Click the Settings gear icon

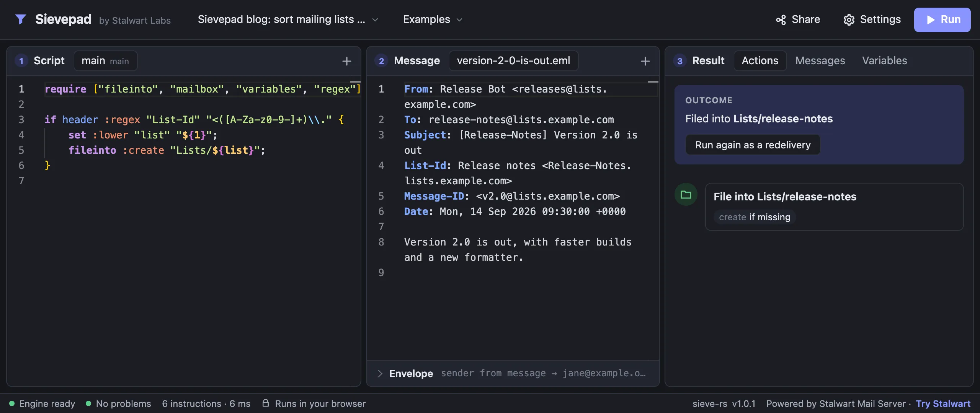(849, 20)
